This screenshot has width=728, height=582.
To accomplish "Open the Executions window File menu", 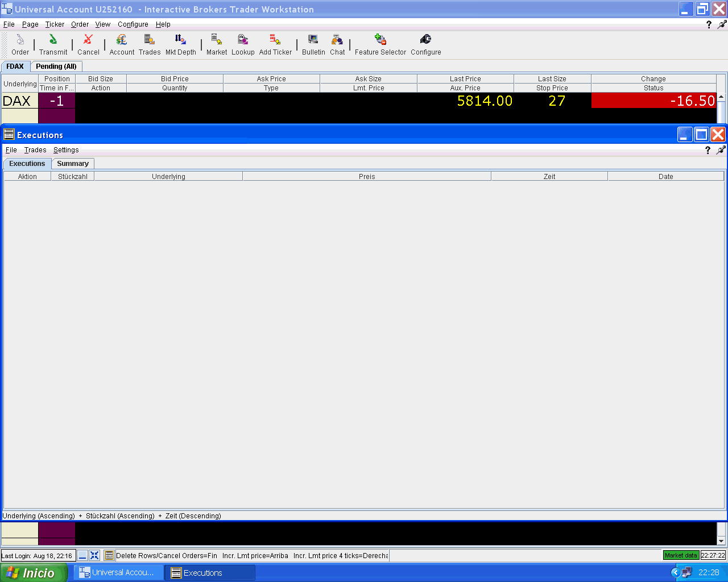I will point(11,150).
